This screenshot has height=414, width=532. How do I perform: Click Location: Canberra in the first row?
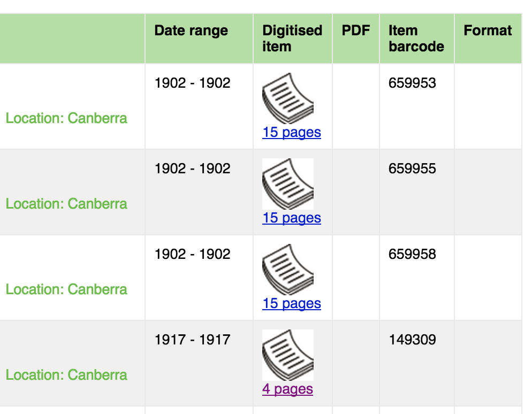66,118
